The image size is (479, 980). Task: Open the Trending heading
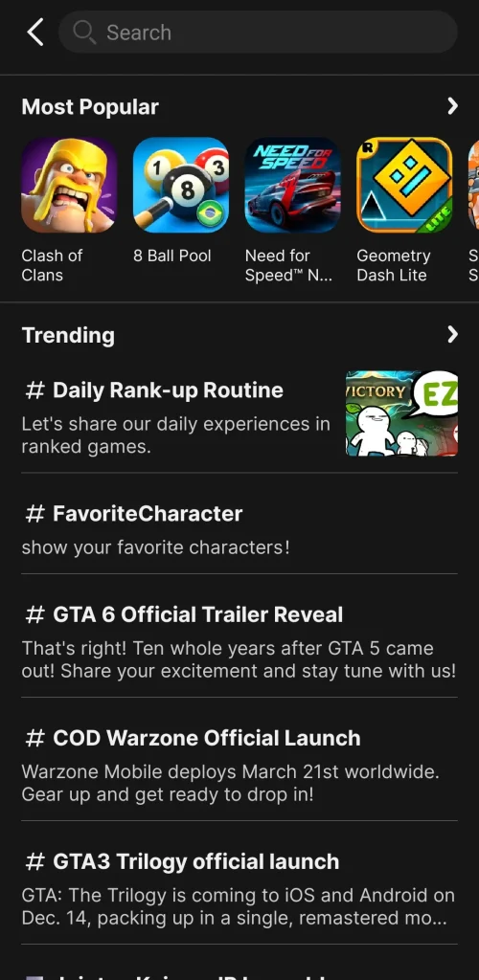(68, 335)
